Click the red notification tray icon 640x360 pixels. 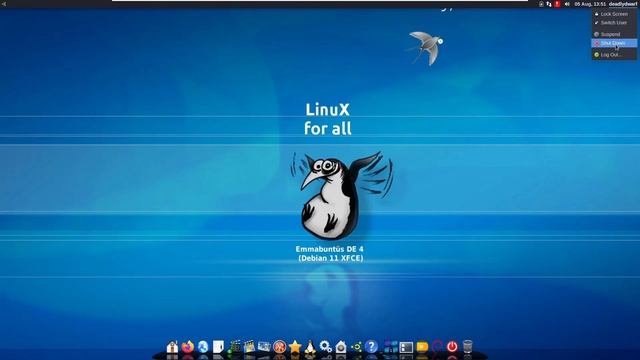pyautogui.click(x=557, y=4)
